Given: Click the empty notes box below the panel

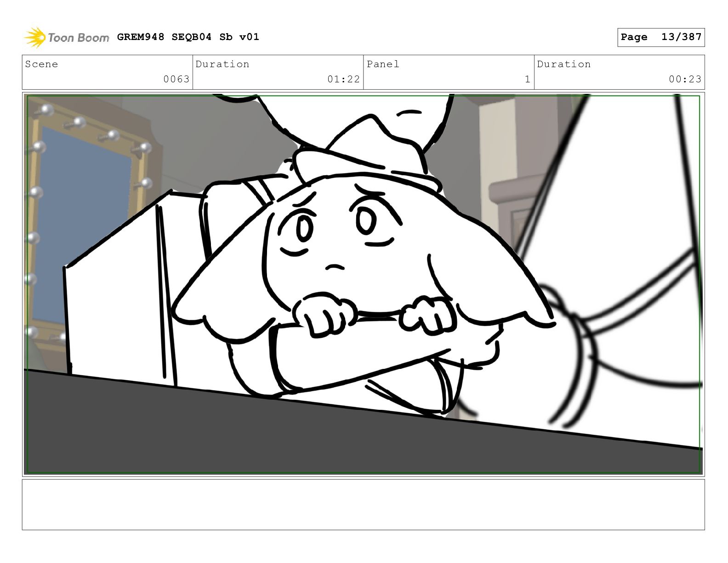Looking at the screenshot, I should [363, 505].
